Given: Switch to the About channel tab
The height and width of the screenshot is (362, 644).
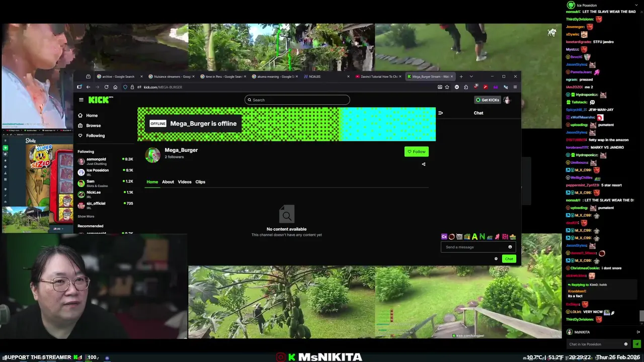Looking at the screenshot, I should pos(168,182).
